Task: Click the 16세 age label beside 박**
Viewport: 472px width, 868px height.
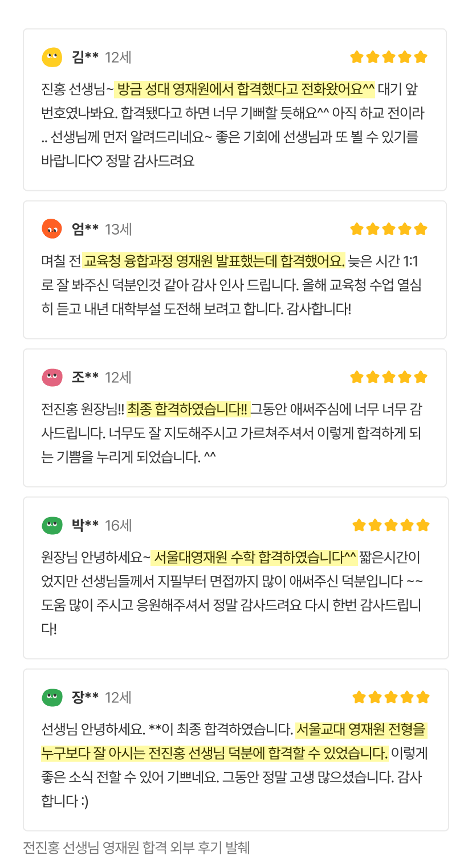Action: point(119,525)
